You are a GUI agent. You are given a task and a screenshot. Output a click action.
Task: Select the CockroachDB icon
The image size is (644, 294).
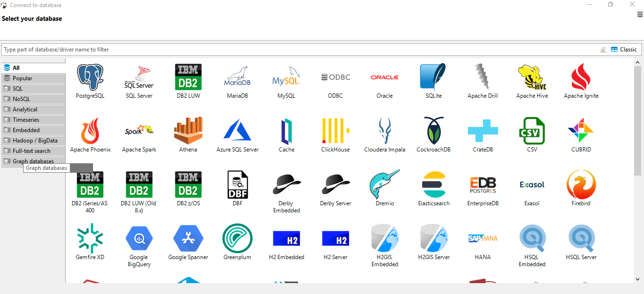[x=433, y=131]
